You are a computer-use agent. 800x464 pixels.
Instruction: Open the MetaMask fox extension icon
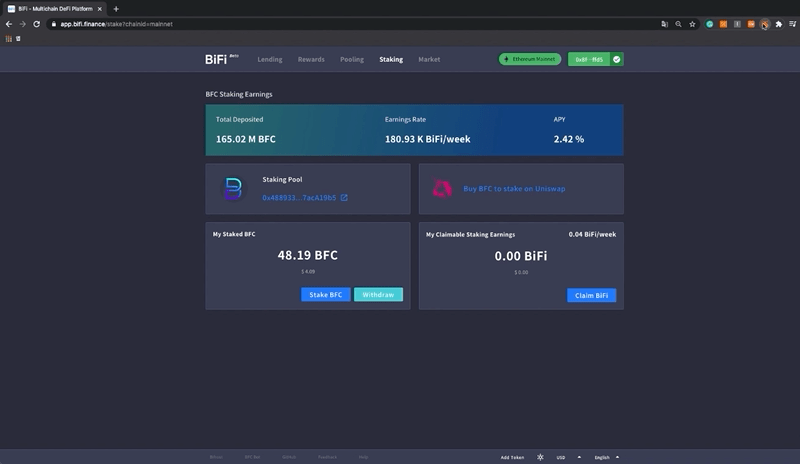click(x=764, y=24)
